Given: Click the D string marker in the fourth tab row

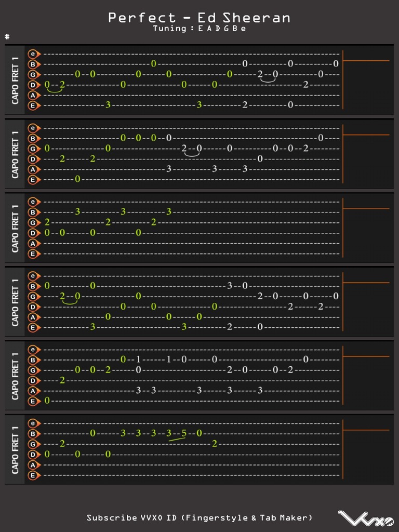Looking at the screenshot, I should [33, 307].
